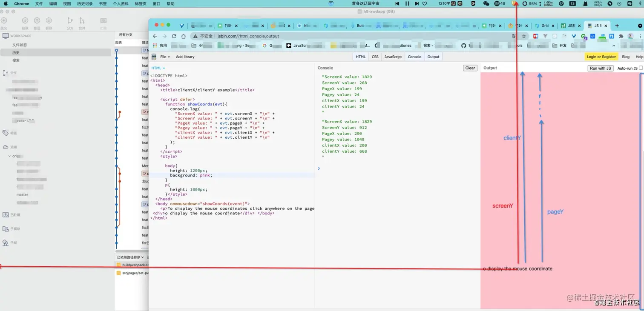Select the master remote branch in Sourcetree

click(22, 194)
